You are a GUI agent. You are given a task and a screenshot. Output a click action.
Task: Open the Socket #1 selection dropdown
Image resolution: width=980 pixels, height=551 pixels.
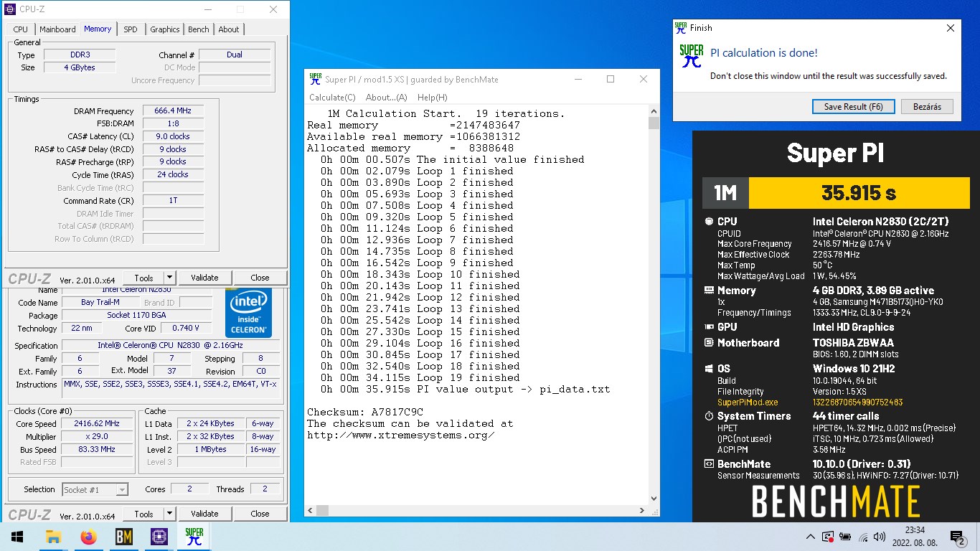(x=95, y=489)
